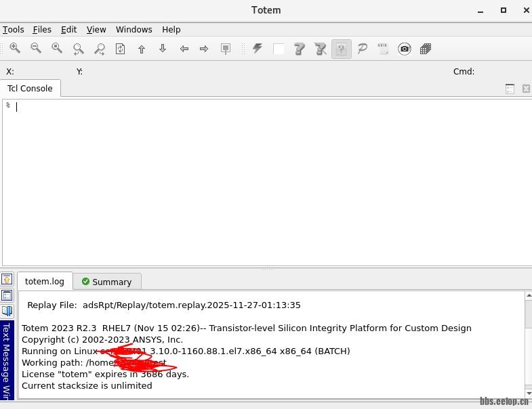This screenshot has height=409, width=532.
Task: Pan down with the down arrow icon
Action: (163, 49)
